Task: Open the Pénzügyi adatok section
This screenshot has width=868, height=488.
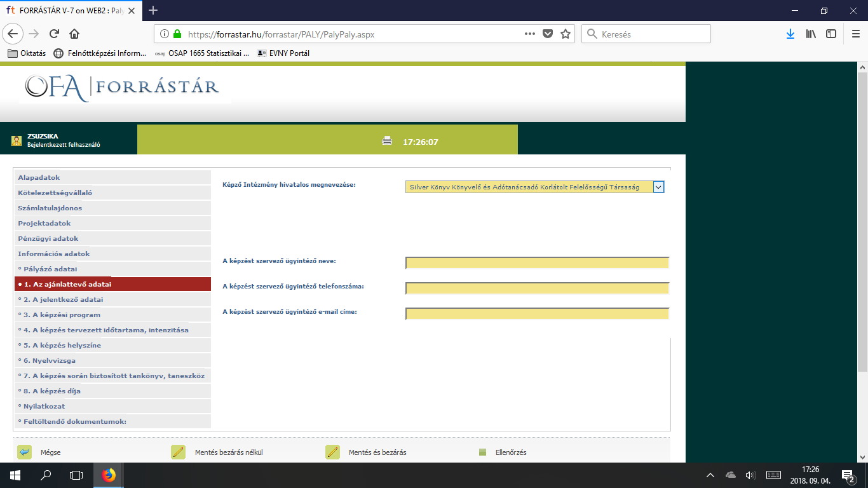Action: pos(112,238)
